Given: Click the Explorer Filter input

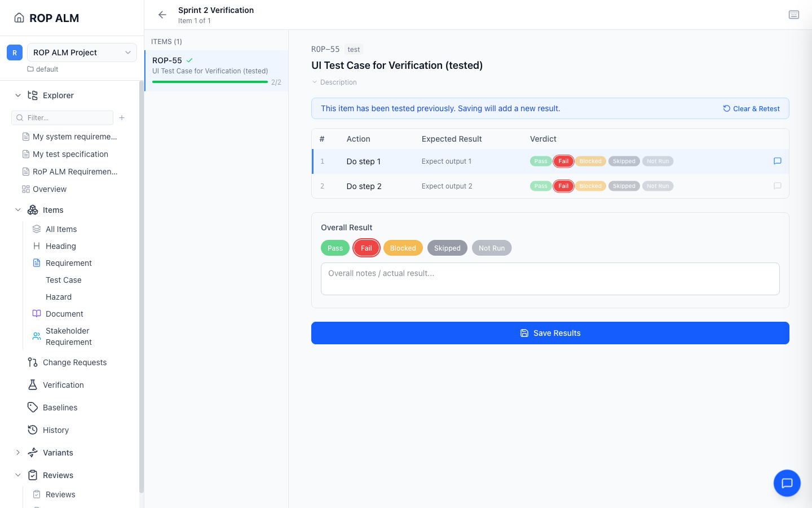Looking at the screenshot, I should pos(62,117).
